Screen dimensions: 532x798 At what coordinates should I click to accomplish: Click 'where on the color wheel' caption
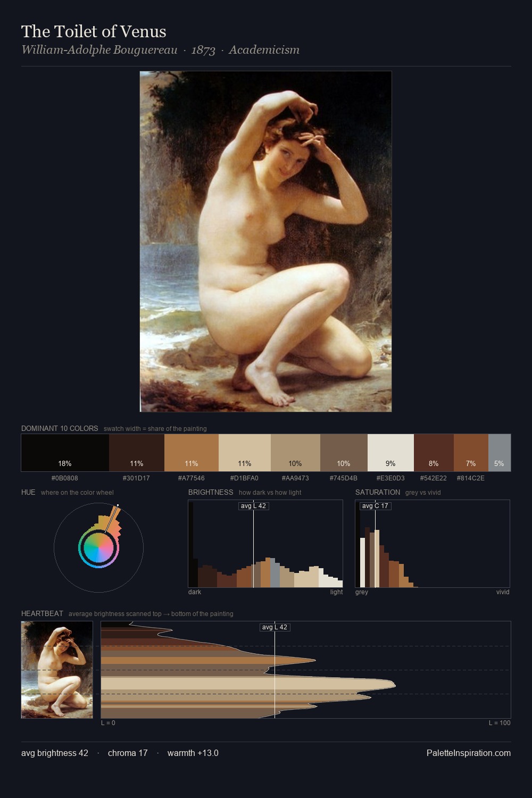[77, 493]
